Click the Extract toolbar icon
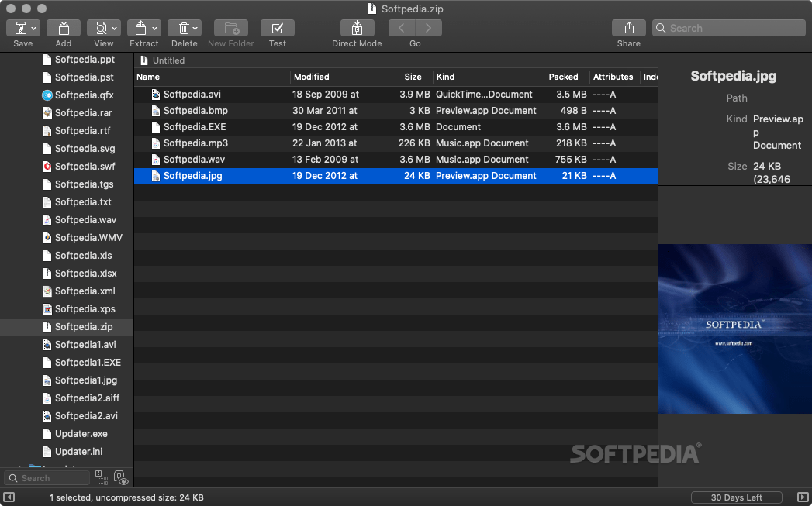Screen dimensions: 812x506 coord(140,28)
